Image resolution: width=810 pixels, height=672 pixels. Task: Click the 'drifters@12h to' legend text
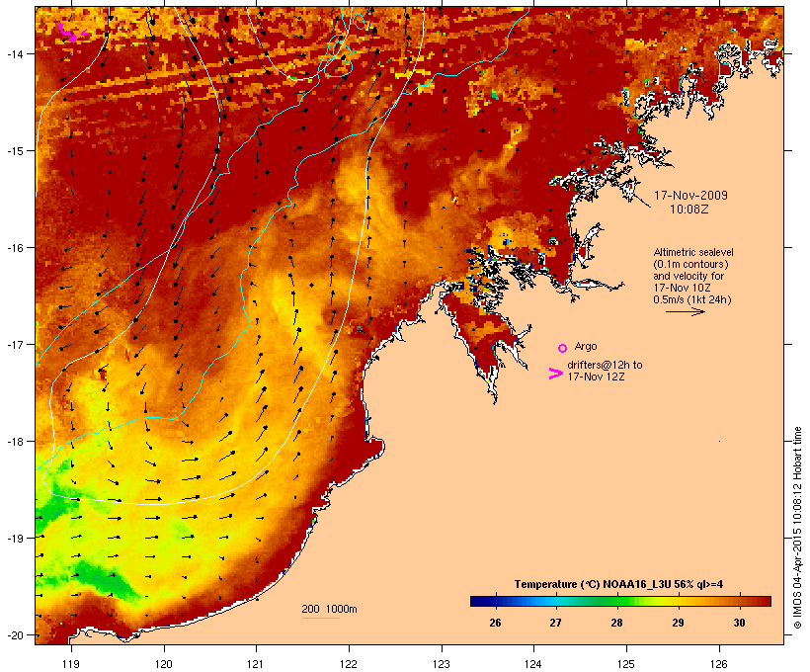point(605,365)
